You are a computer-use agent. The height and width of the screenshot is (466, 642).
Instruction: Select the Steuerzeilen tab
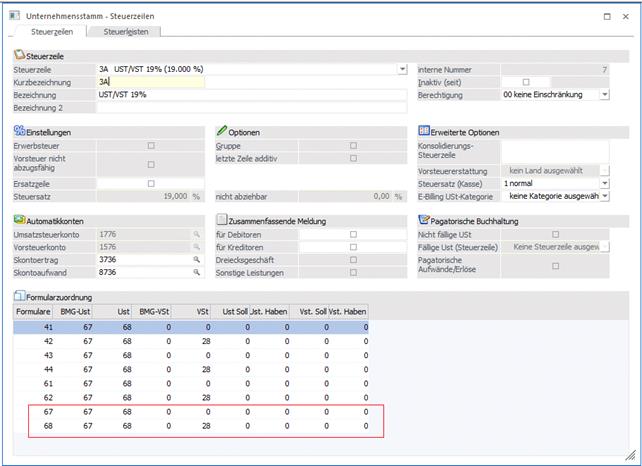pos(47,32)
